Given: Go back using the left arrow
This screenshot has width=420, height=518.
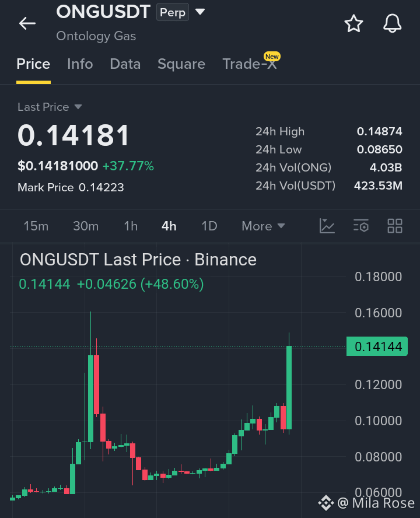Looking at the screenshot, I should tap(27, 23).
